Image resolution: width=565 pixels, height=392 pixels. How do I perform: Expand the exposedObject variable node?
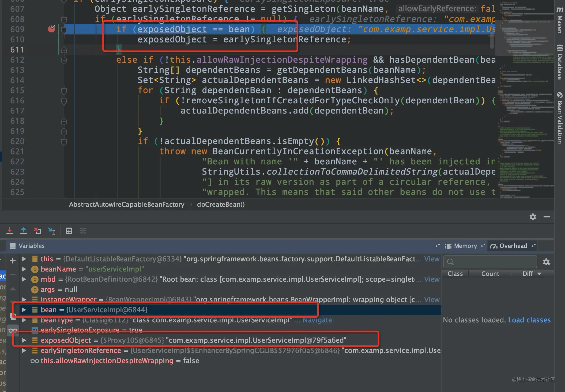(24, 340)
